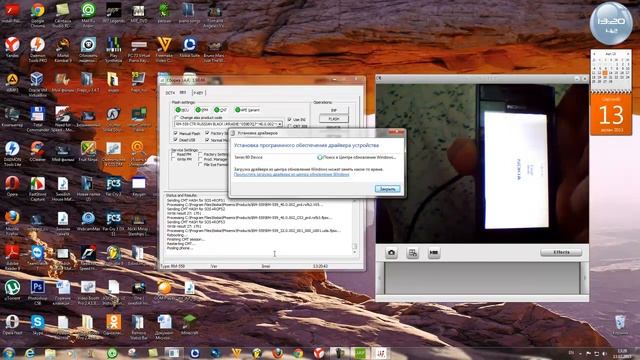Open Internet Explorer from taskbar
This screenshot has width=640, height=360.
(29, 353)
